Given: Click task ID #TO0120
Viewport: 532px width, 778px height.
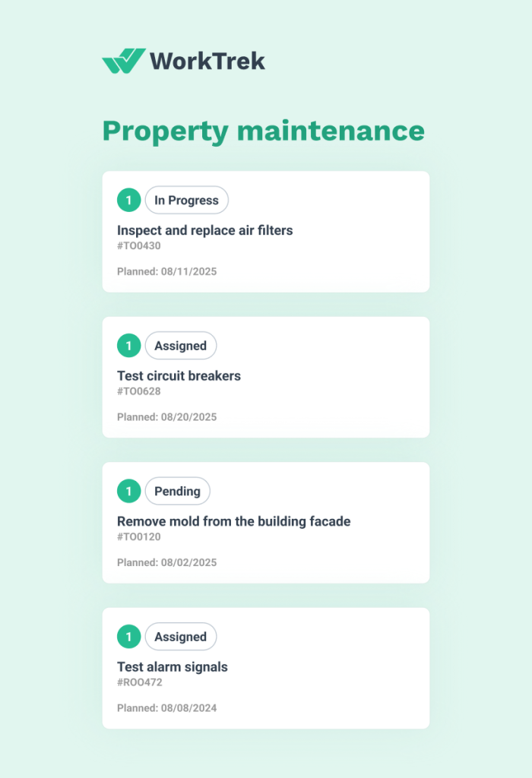Looking at the screenshot, I should [x=139, y=537].
